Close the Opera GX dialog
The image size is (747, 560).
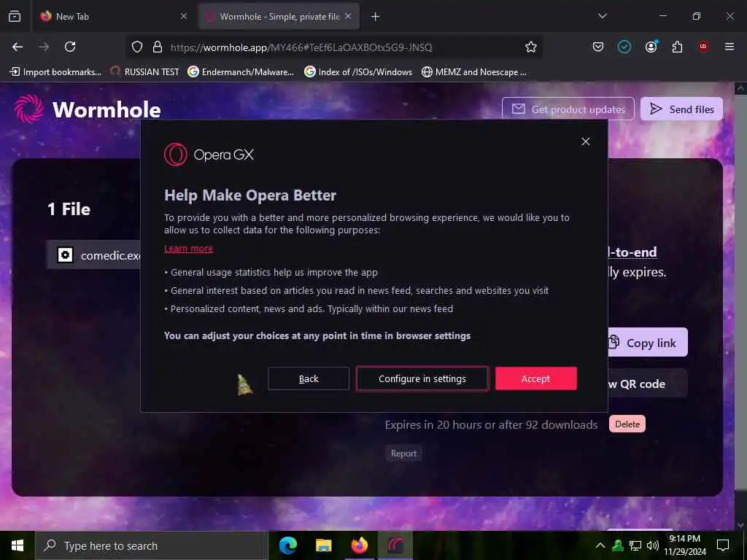click(586, 141)
